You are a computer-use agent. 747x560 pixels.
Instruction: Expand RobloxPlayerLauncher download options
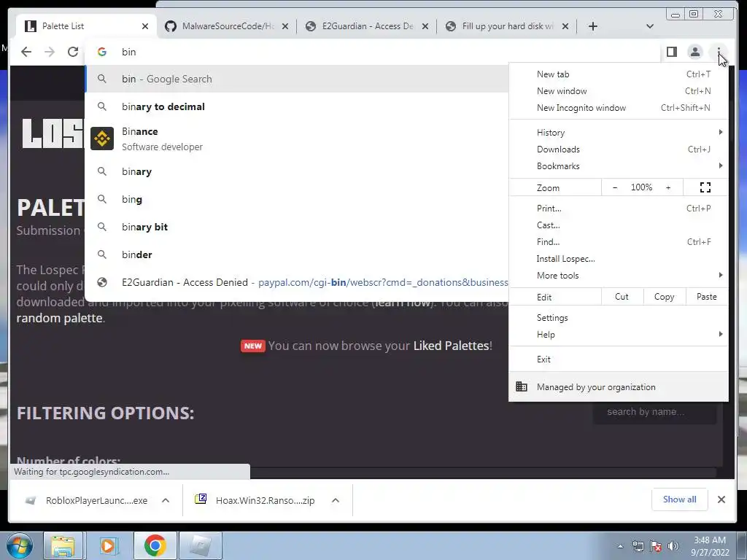point(166,500)
